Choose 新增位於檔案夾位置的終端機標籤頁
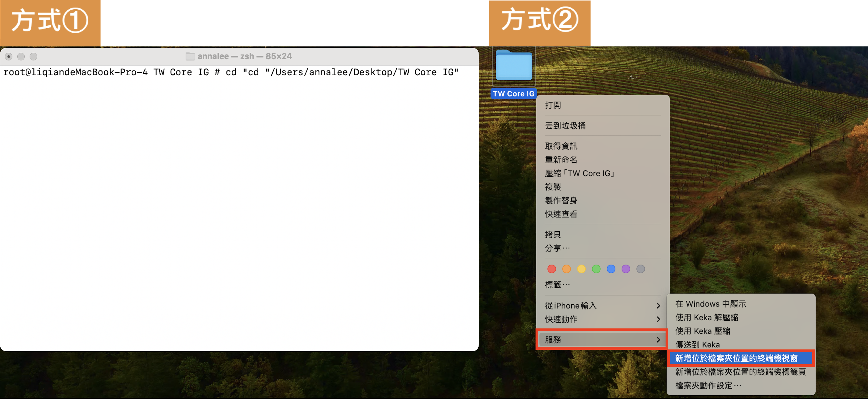This screenshot has width=868, height=399. tap(740, 372)
